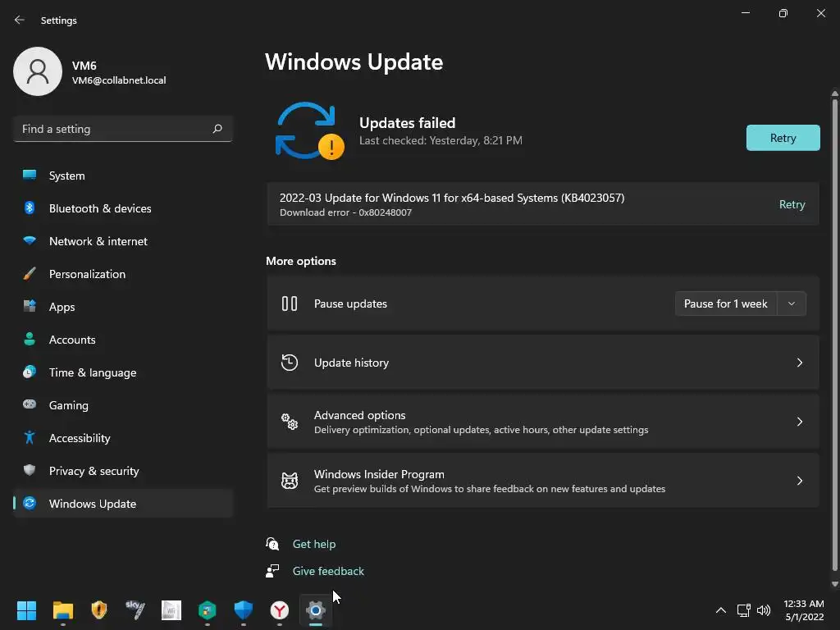Open the white document taskbar app
Viewport: 840px width, 630px height.
(171, 610)
